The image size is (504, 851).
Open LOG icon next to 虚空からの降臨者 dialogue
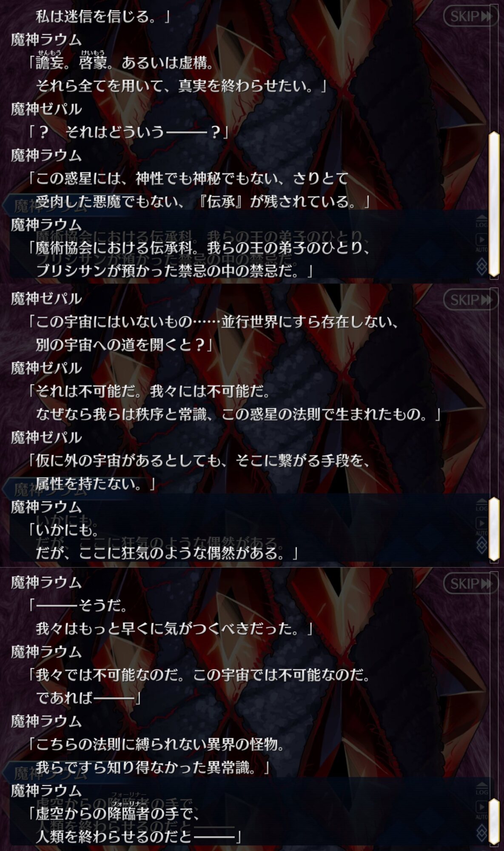point(481,789)
